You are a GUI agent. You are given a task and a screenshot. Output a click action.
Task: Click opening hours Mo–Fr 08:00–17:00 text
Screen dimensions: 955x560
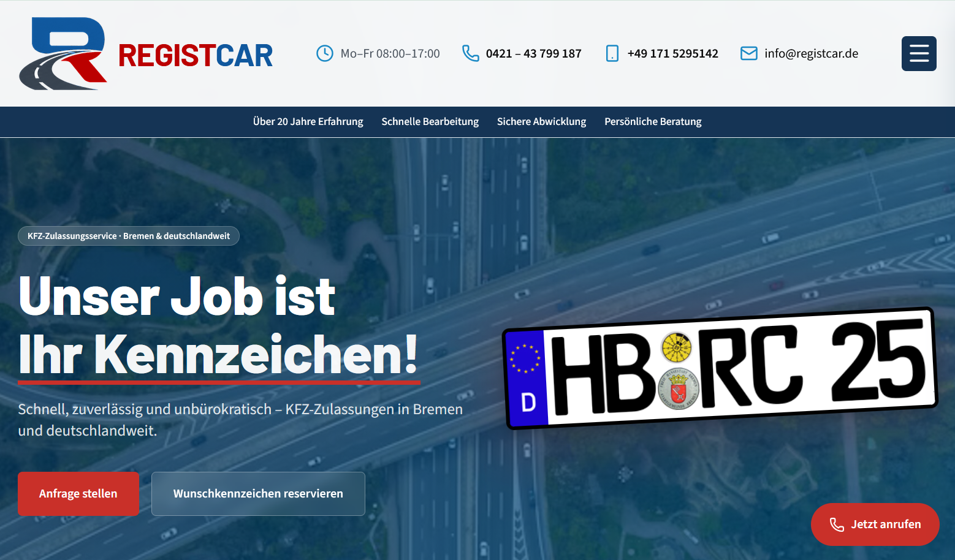coord(390,53)
